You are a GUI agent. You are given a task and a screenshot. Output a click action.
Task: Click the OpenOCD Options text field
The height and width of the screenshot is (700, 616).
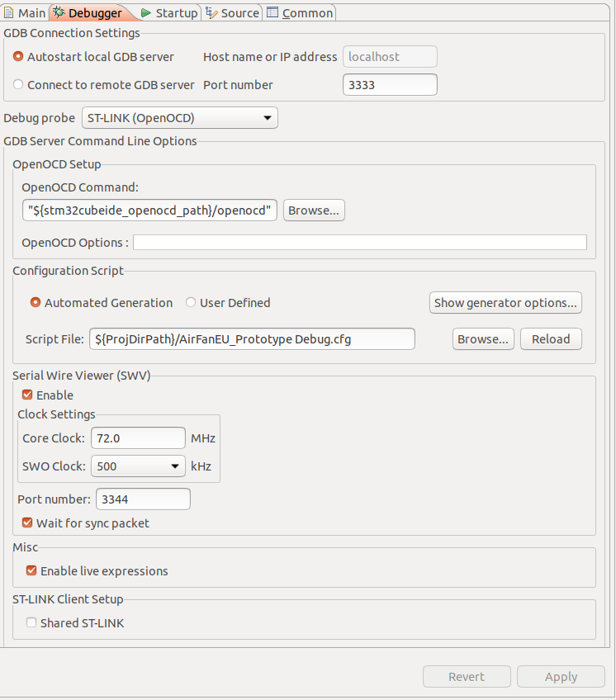(359, 243)
